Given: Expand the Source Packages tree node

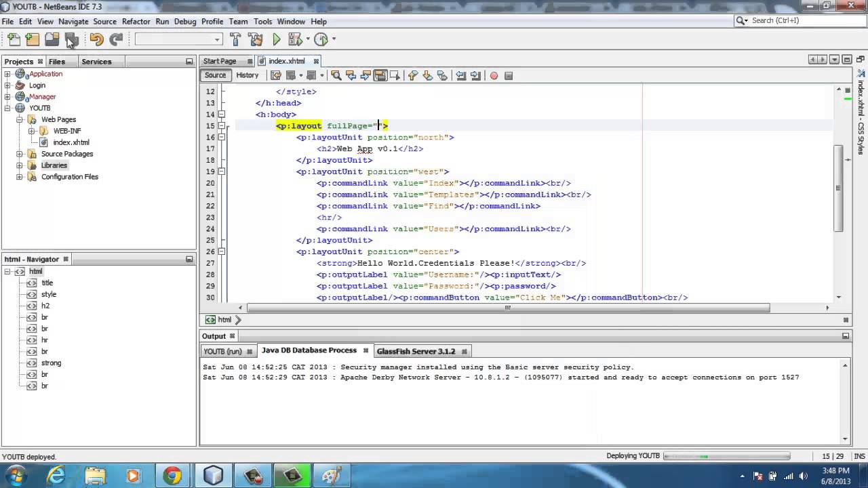Looking at the screenshot, I should pyautogui.click(x=19, y=154).
